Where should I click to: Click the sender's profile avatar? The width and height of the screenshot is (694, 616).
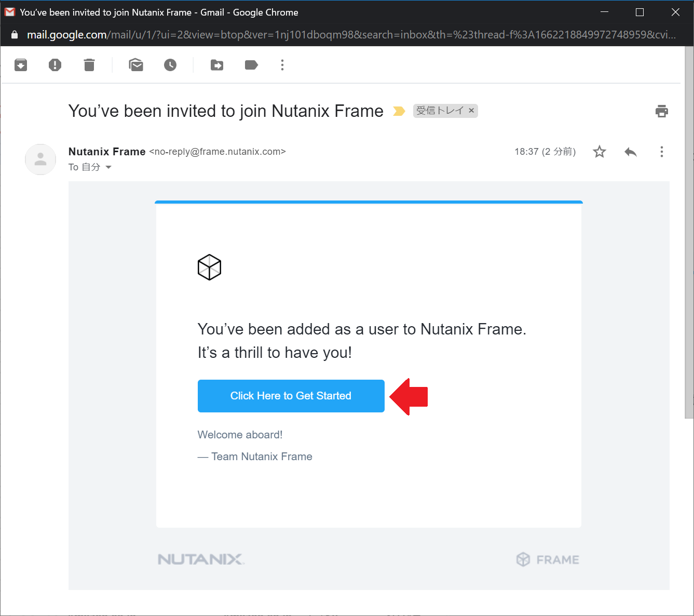coord(40,159)
